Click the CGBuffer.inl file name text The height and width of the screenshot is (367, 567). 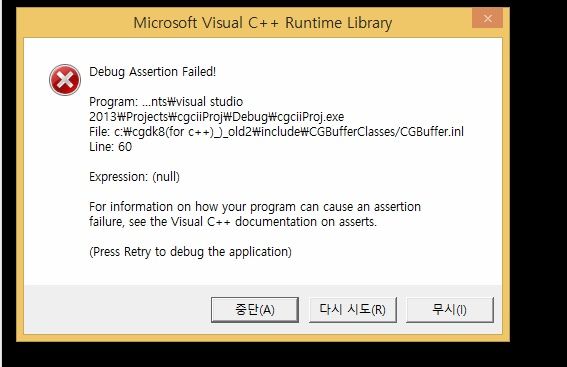[432, 132]
